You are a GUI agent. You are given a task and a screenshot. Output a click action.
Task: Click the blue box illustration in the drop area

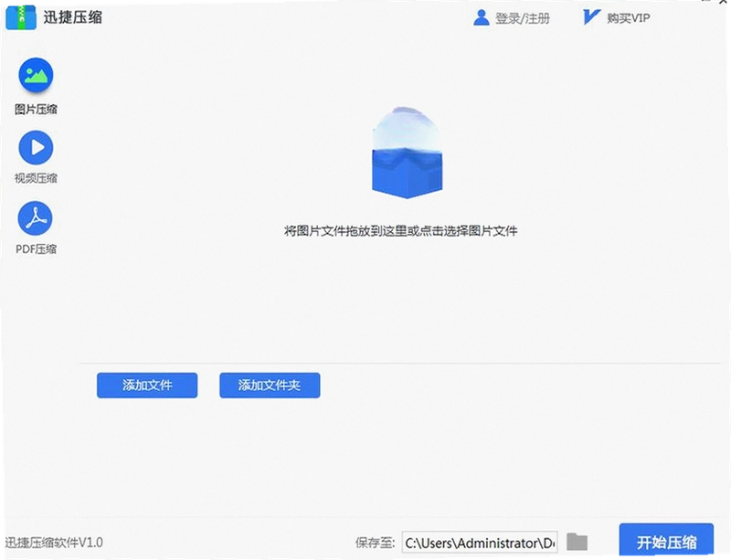click(x=407, y=153)
